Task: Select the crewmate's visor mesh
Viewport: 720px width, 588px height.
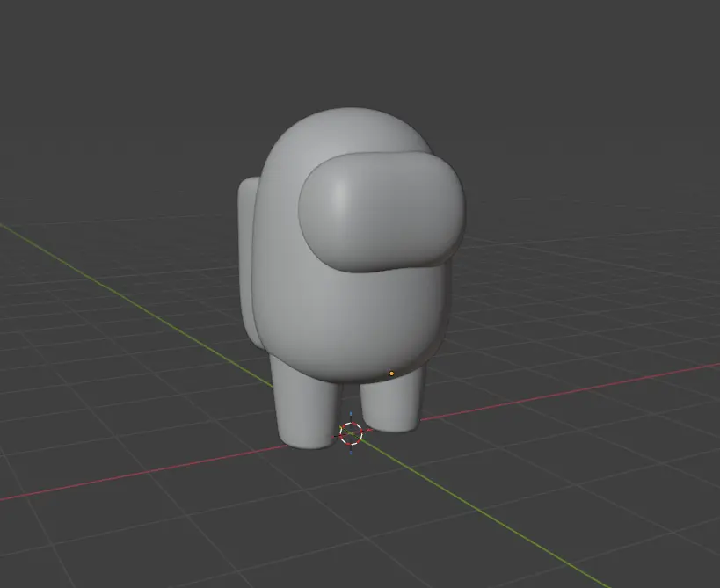Action: pyautogui.click(x=382, y=212)
